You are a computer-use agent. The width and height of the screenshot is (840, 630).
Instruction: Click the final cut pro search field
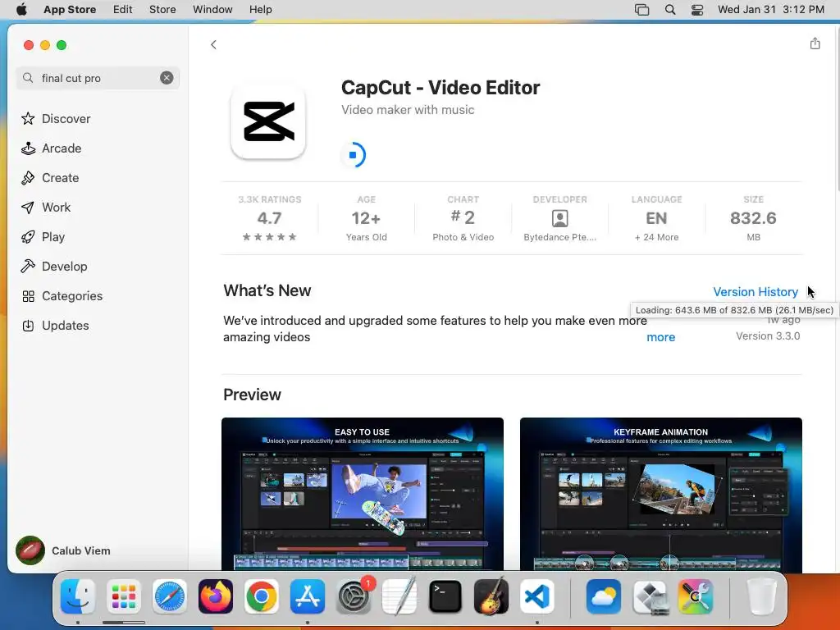98,78
